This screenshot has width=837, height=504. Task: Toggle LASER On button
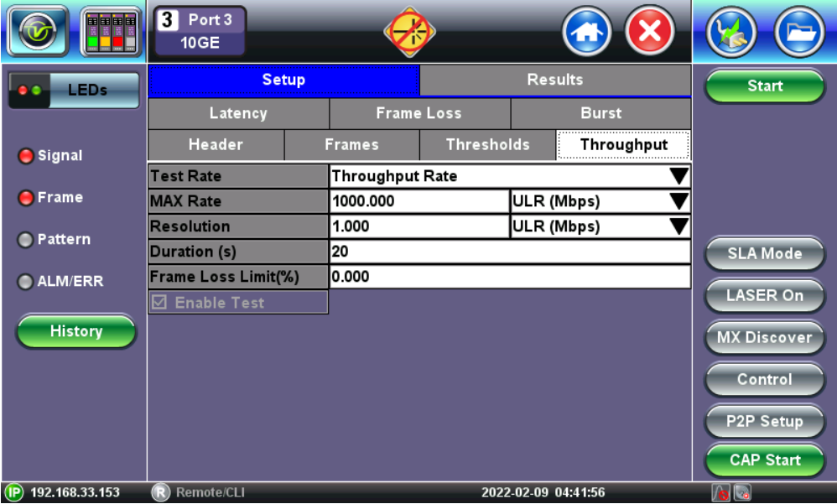(x=764, y=295)
